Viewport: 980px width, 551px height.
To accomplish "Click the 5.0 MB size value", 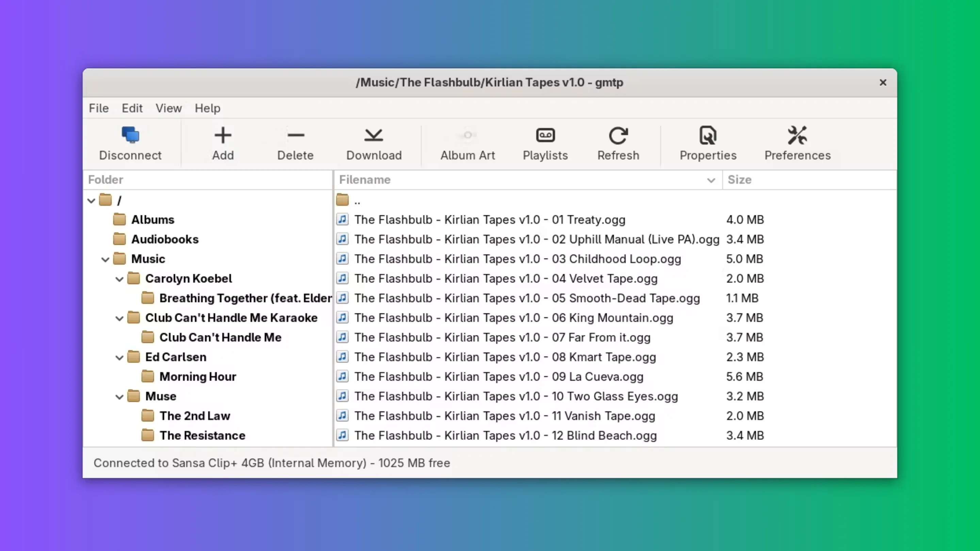I will pyautogui.click(x=745, y=258).
